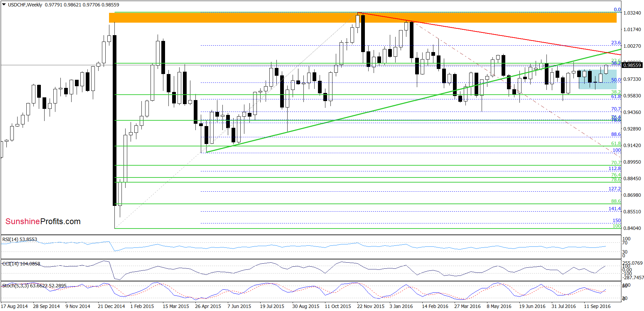Click the 1.01740 price axis label
This screenshot has height=311, width=644.
pos(632,29)
